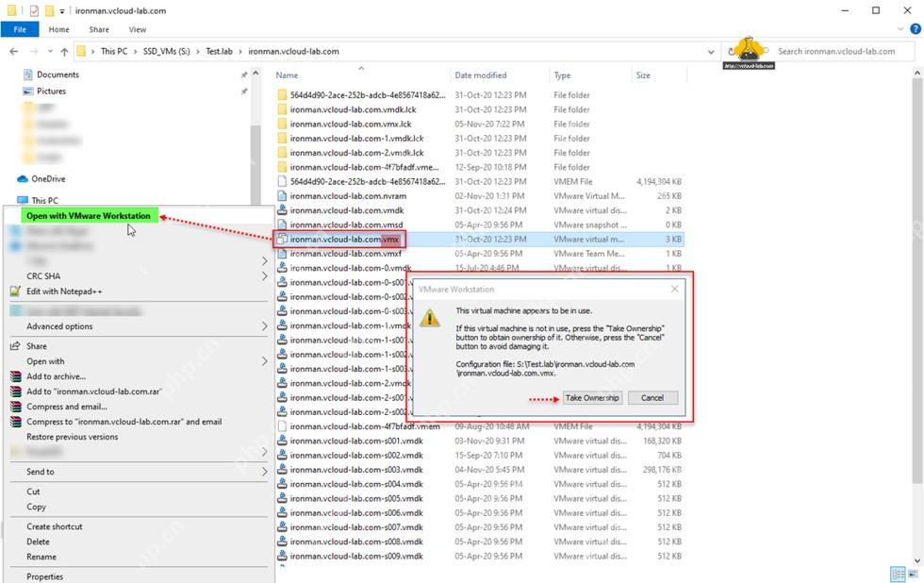The image size is (924, 583).
Task: Expand the Send to submenu
Action: (264, 472)
